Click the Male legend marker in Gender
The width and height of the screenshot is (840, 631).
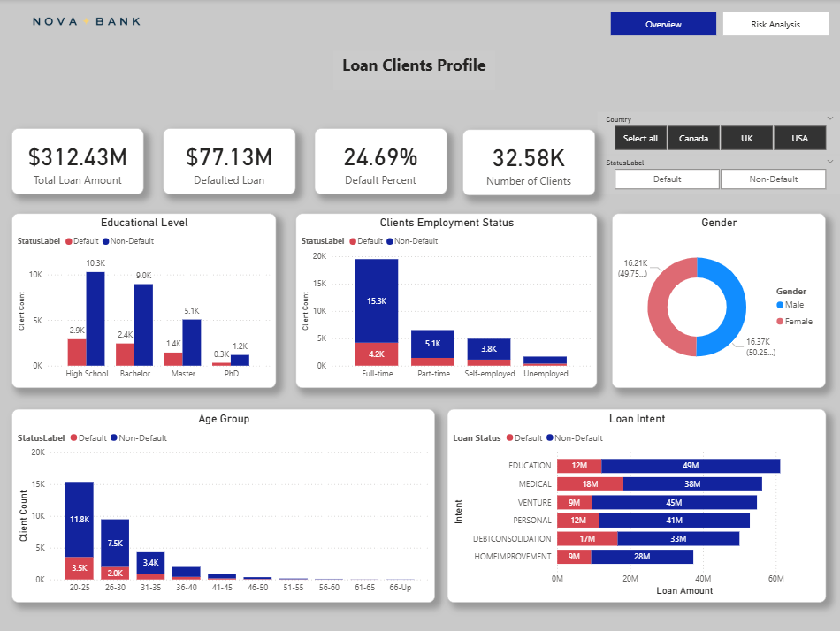coord(780,305)
